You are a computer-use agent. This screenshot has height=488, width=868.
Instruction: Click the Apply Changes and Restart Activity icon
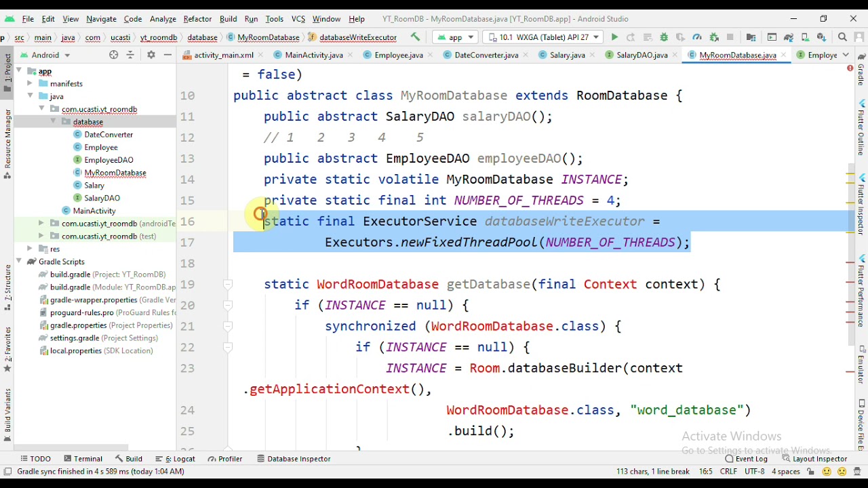[631, 37]
